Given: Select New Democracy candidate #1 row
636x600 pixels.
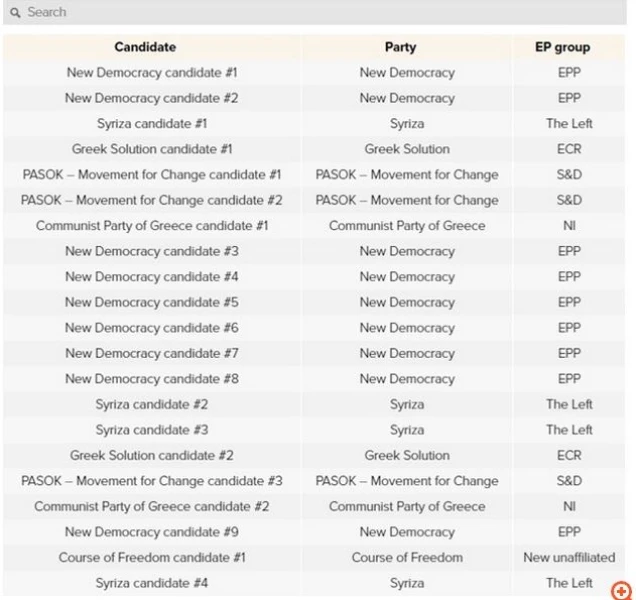Looking at the screenshot, I should 152,73.
